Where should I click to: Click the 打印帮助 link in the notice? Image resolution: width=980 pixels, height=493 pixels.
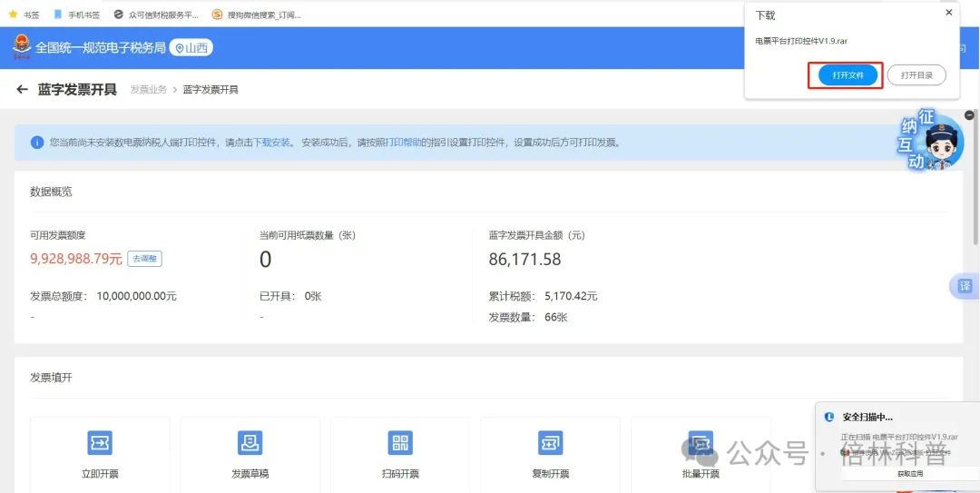(x=402, y=142)
